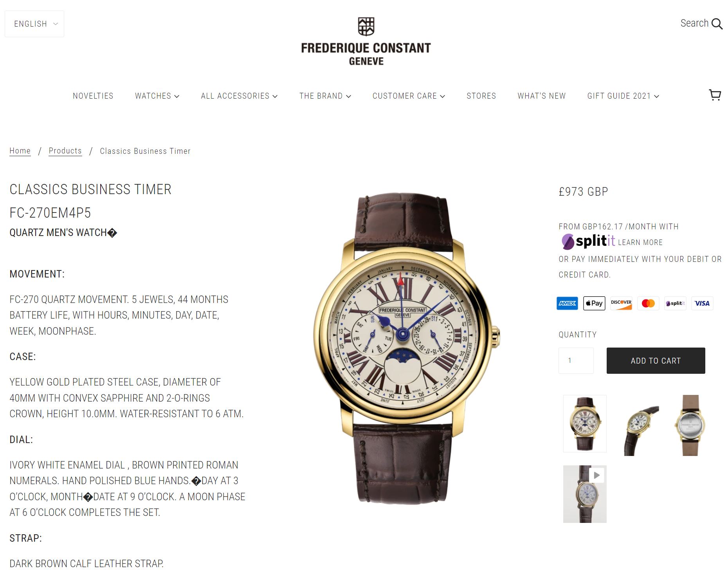Open the English language dropdown
The height and width of the screenshot is (573, 728).
(x=34, y=24)
